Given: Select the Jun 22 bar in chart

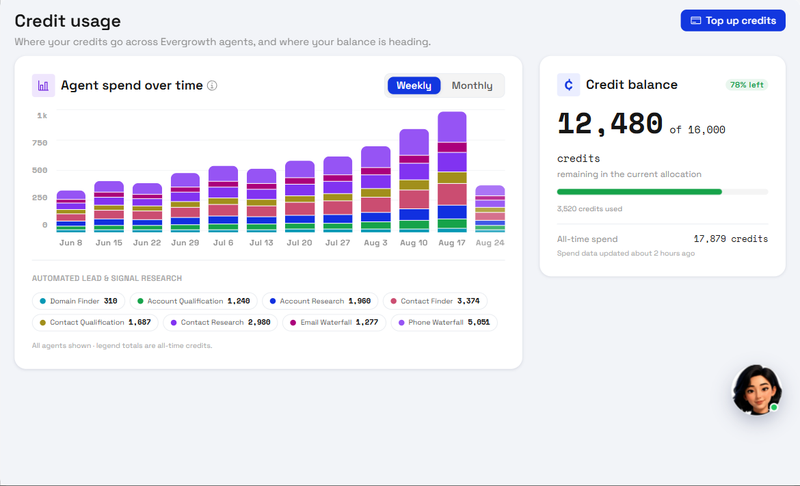Looking at the screenshot, I should pos(147,208).
